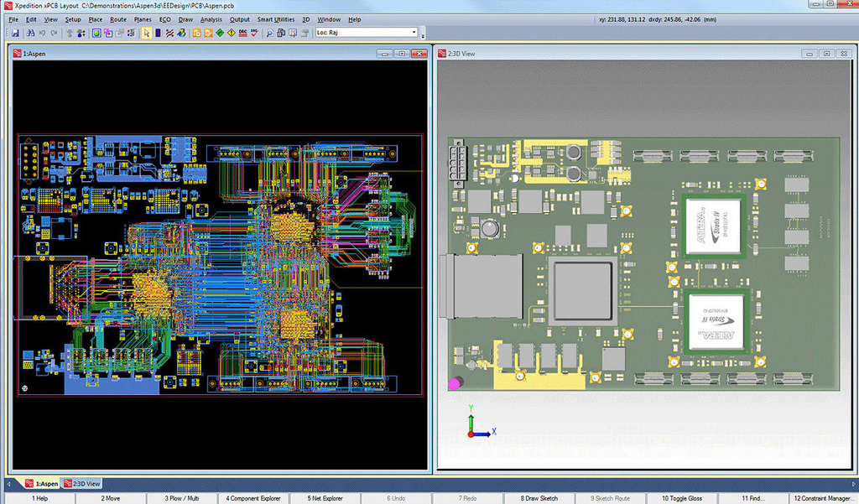Click the 2 Move function key button

(x=110, y=498)
